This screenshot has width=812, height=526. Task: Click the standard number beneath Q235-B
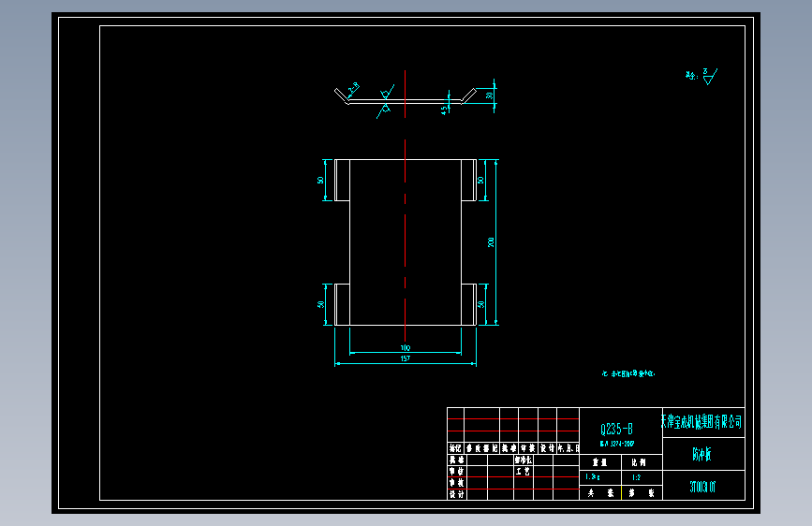tap(617, 444)
